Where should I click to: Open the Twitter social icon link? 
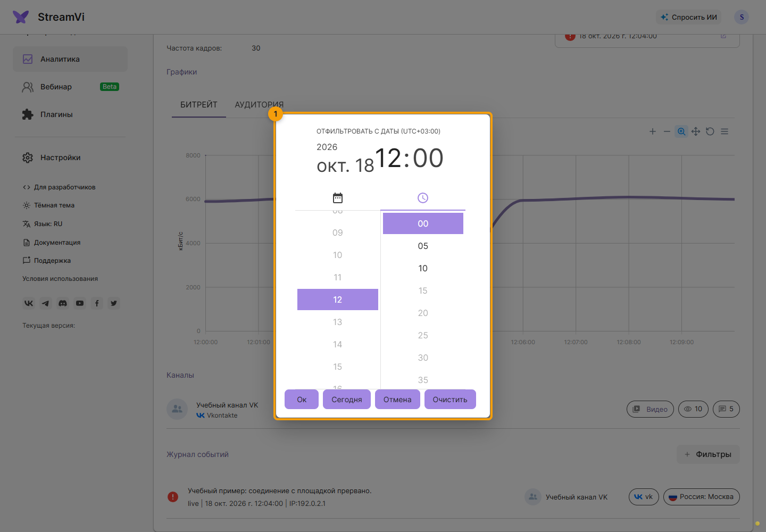114,303
